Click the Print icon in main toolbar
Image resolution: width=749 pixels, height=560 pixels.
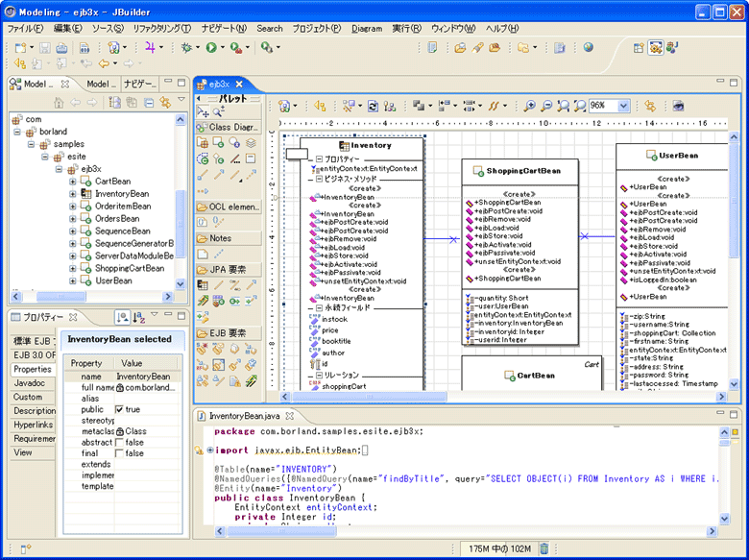pyautogui.click(x=61, y=48)
